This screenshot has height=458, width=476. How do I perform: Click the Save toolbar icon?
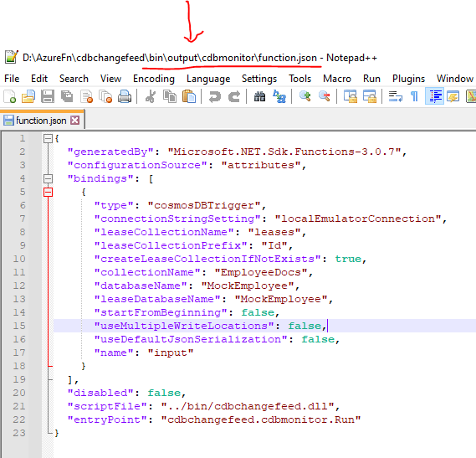click(x=48, y=96)
